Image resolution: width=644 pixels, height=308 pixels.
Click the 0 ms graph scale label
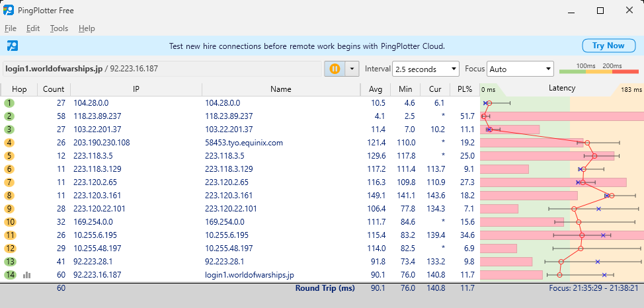coord(489,89)
